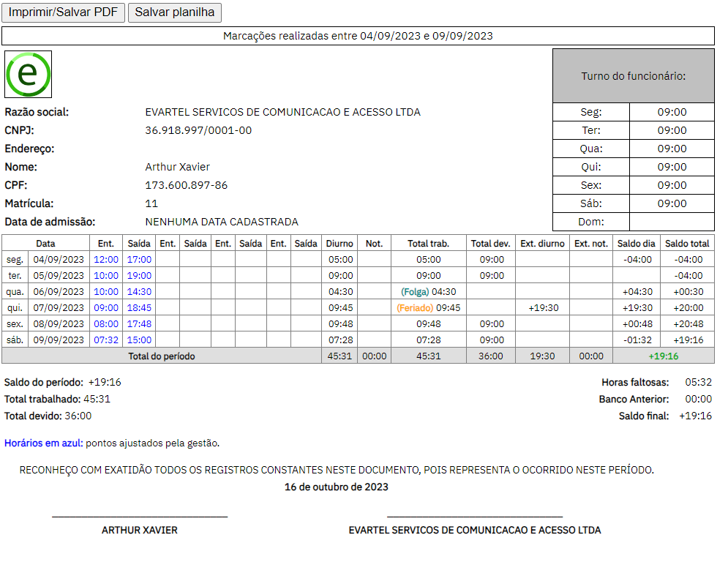Click the CNPJ value 36.918.997/0001-00
Screen dimensions: 728x562
tap(198, 130)
